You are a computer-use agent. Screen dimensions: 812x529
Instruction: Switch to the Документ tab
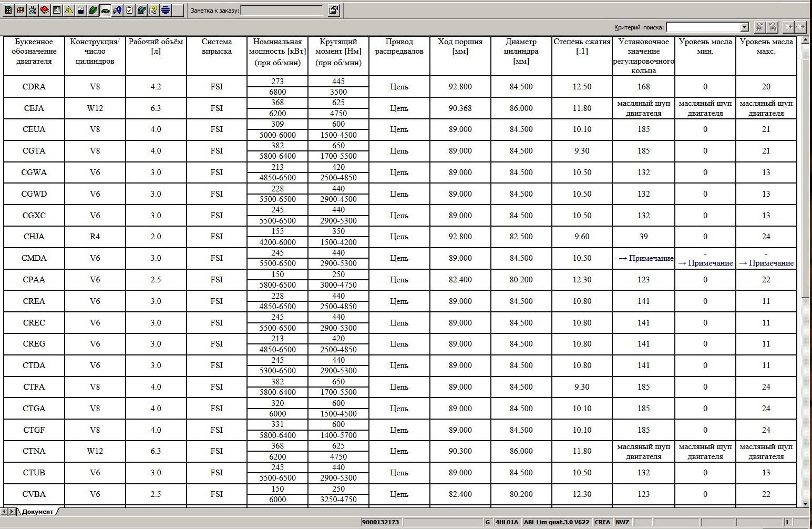pos(37,511)
